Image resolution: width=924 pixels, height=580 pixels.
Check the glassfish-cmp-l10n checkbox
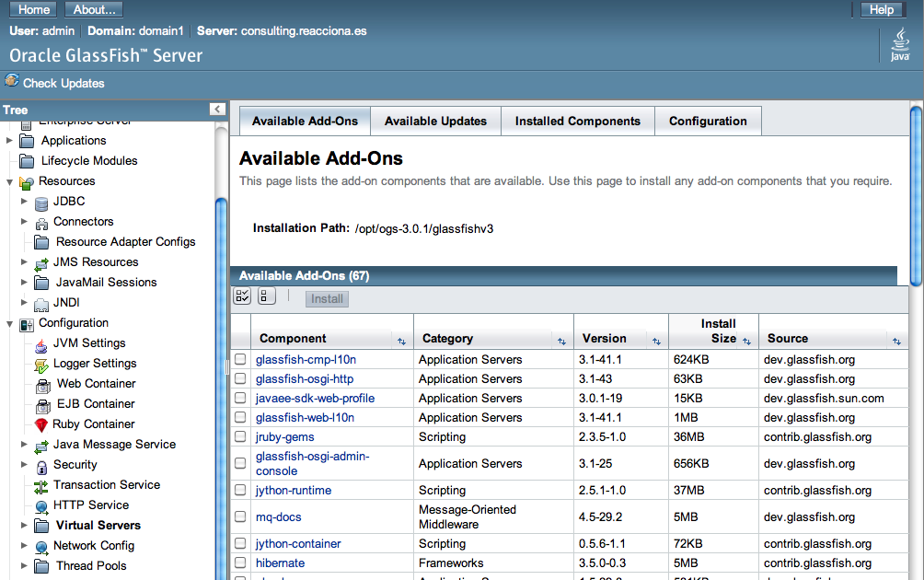(x=240, y=359)
